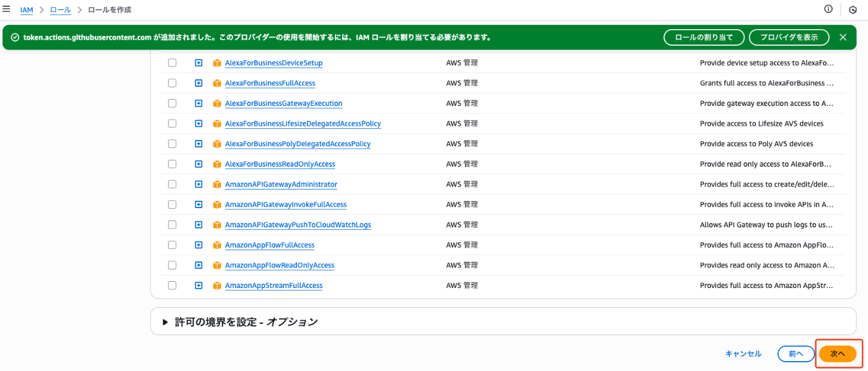Check the AlexaForBusinessDeviceSetup policy checkbox
Image resolution: width=868 pixels, height=371 pixels.
pyautogui.click(x=172, y=63)
